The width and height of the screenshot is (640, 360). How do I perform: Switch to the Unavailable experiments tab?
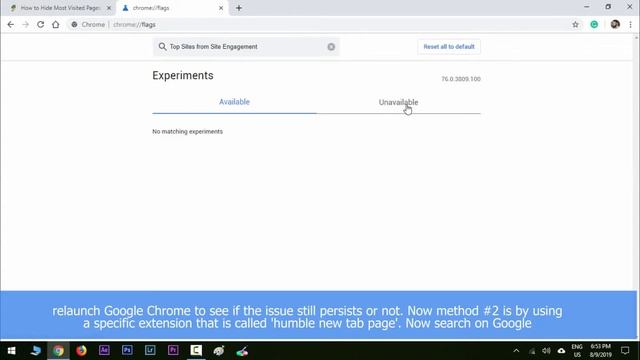(x=398, y=102)
